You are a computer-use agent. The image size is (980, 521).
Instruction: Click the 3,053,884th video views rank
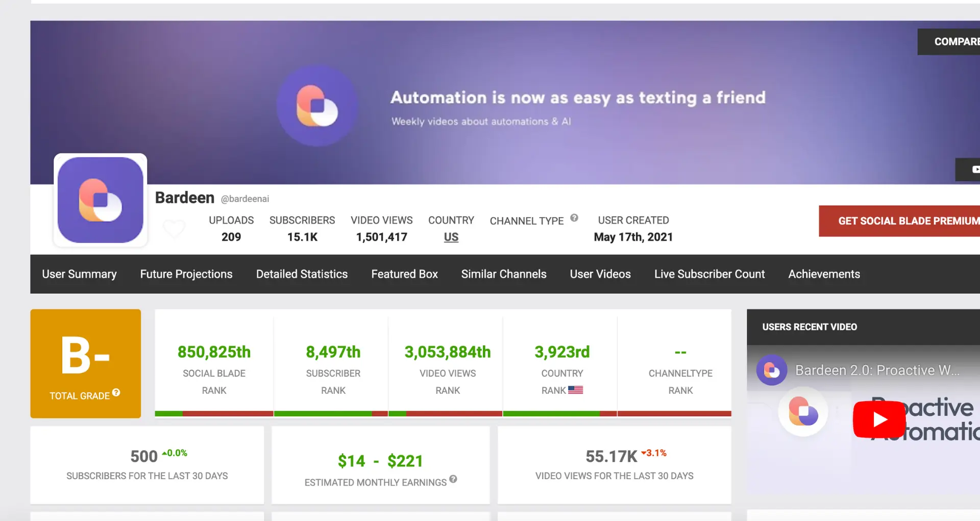click(448, 352)
